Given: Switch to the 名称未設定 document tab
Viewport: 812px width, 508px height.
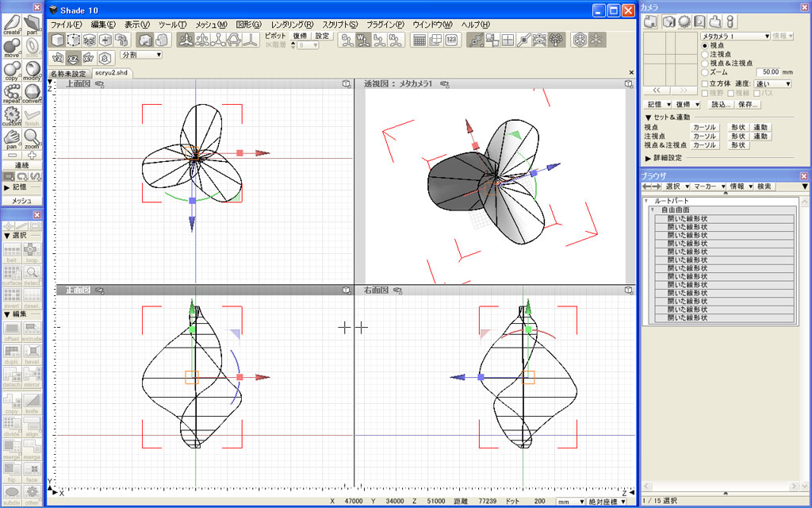Looking at the screenshot, I should pos(68,73).
